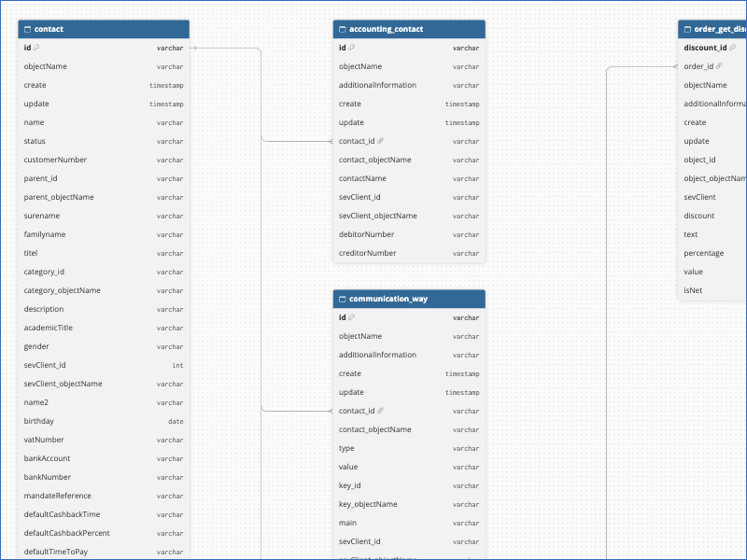
Task: Select the status field in contact
Action: click(x=104, y=141)
